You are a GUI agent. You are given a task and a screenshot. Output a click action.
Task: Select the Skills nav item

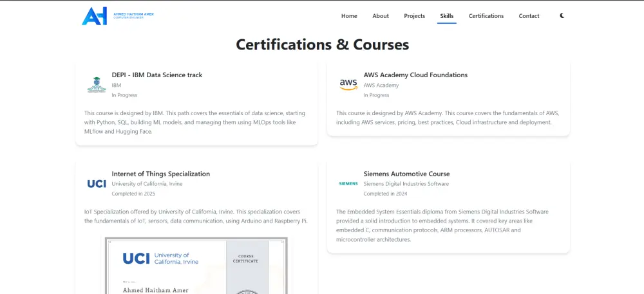tap(447, 16)
